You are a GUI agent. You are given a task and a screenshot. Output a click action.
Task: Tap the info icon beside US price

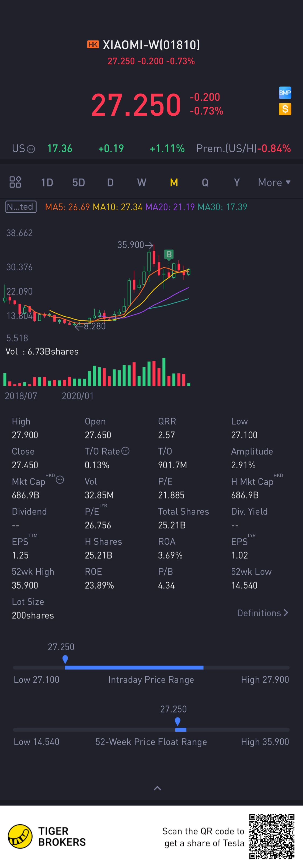(31, 149)
